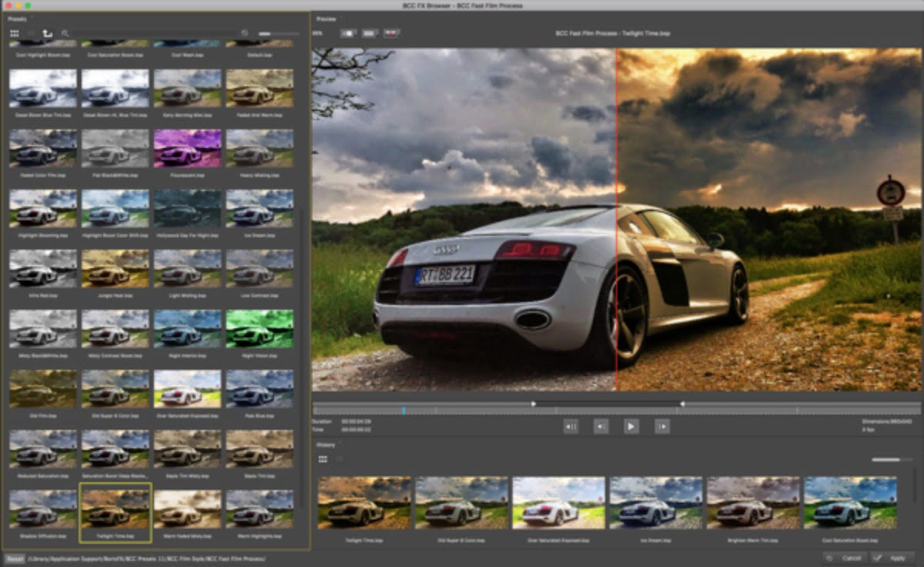Click the Cool Wash.bap preset label

pyautogui.click(x=187, y=55)
